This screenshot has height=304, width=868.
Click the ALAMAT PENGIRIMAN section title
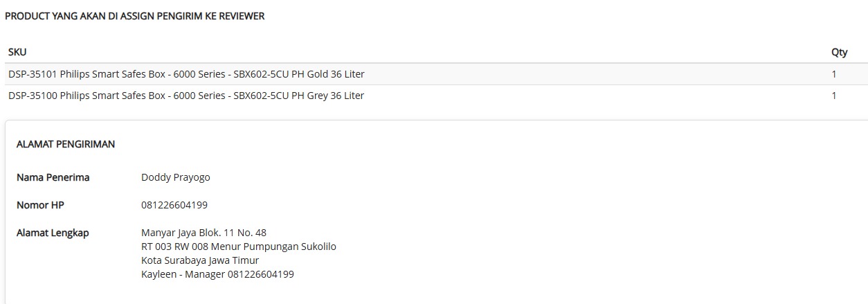point(66,144)
